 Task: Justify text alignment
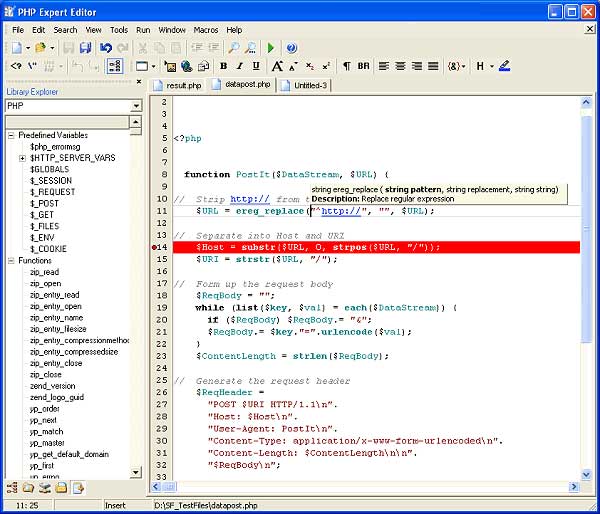coord(433,66)
